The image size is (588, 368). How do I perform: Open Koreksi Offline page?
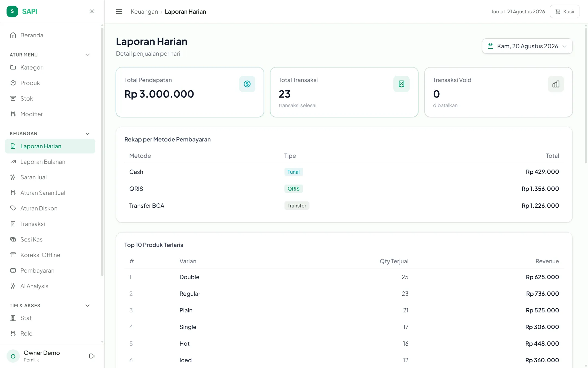[x=50, y=255]
